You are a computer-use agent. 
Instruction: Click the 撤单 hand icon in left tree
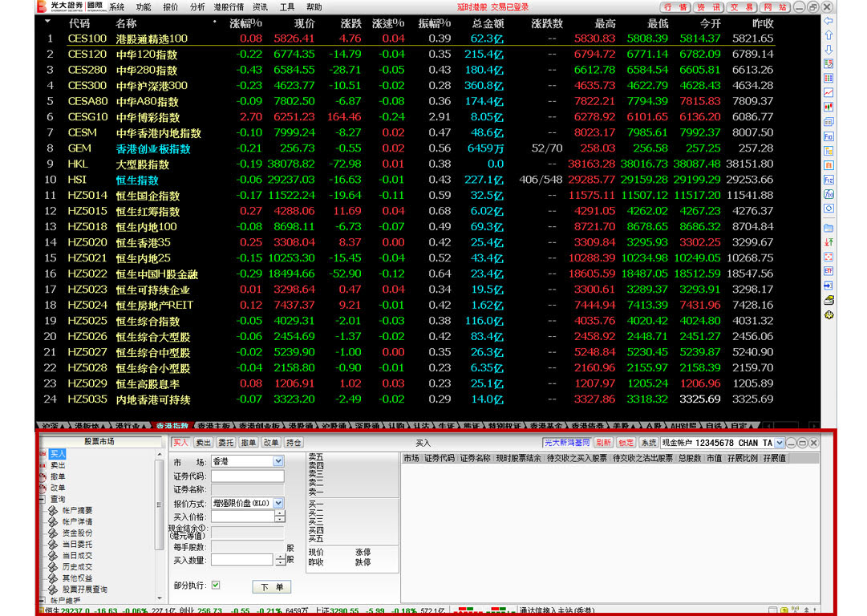[43, 476]
